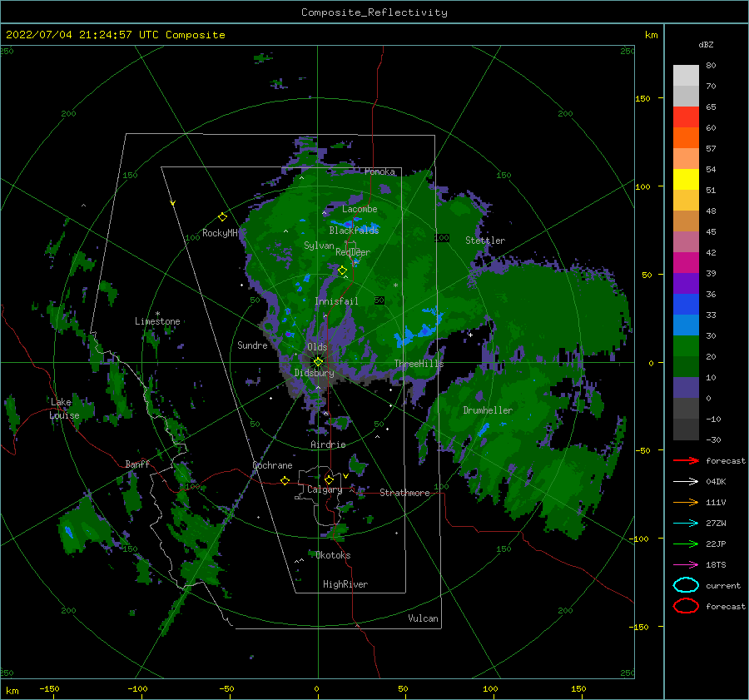Click the Lake Louise label

[x=64, y=409]
